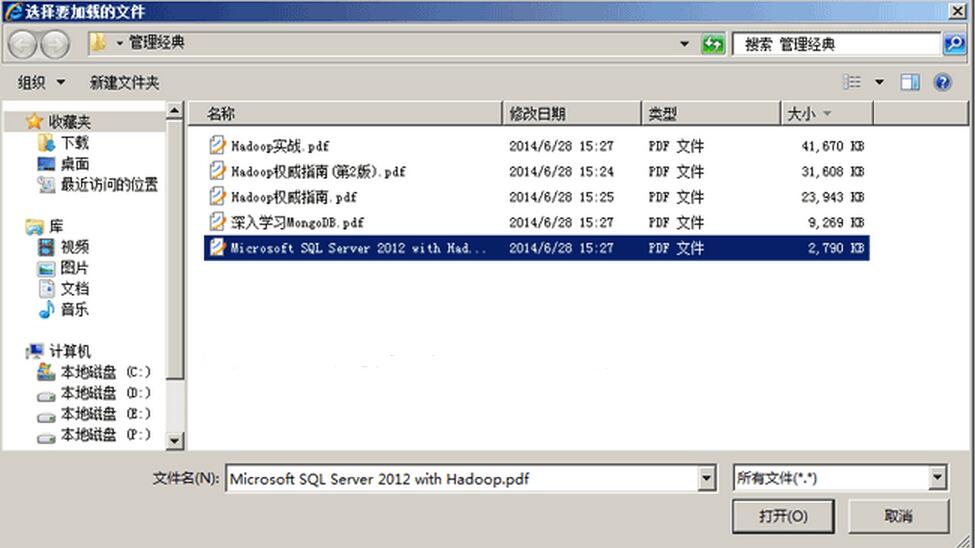The width and height of the screenshot is (975, 548).
Task: Click the PDF icon of Hadoop实战.pdf
Action: pos(217,145)
